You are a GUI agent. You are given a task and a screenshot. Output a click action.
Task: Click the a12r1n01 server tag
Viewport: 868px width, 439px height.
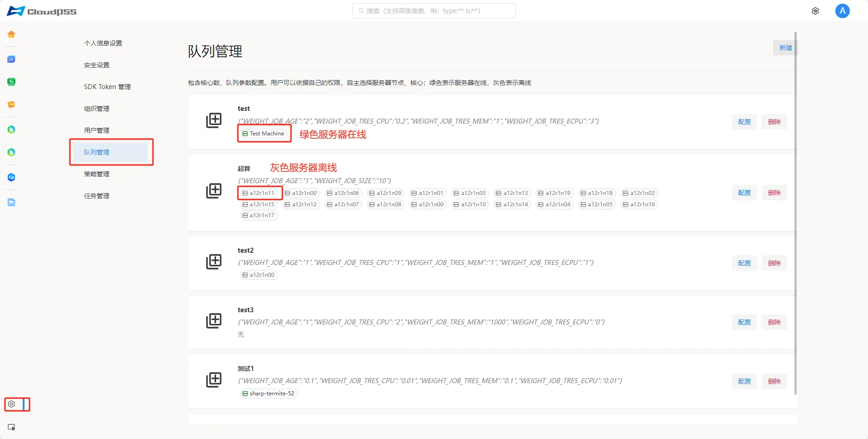coord(428,193)
